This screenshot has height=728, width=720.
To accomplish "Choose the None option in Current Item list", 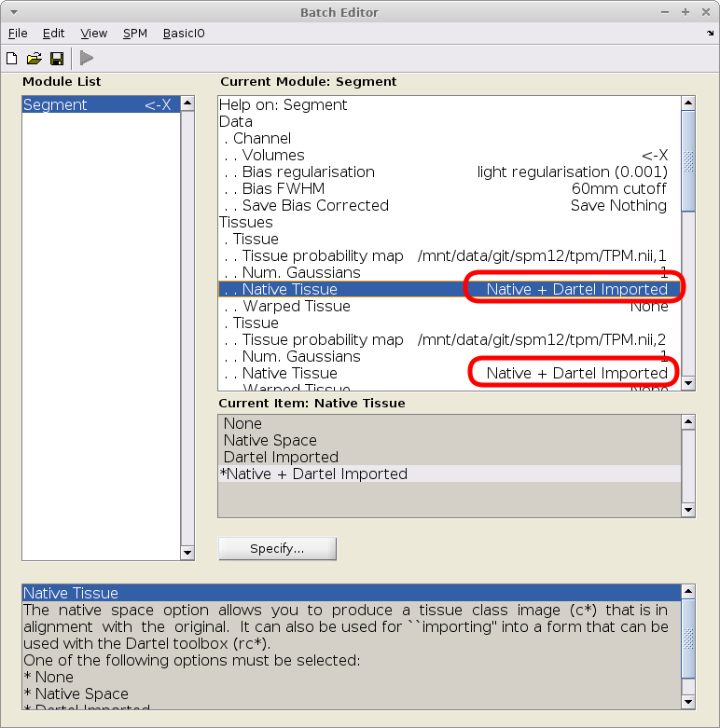I will [242, 423].
